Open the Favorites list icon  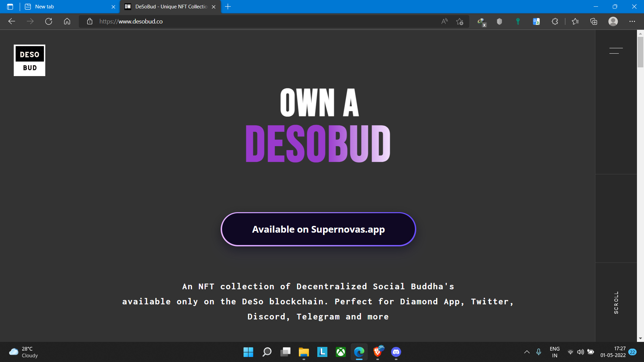pos(575,21)
